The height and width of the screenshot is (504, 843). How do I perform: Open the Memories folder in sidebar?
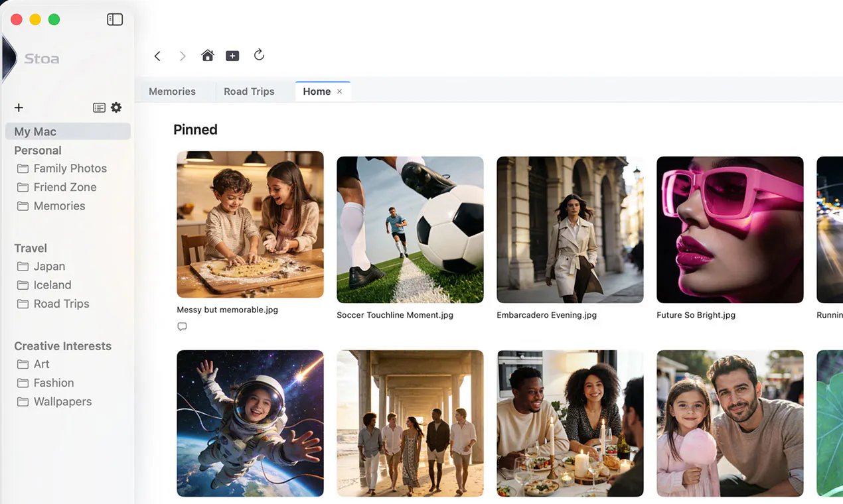pyautogui.click(x=51, y=206)
